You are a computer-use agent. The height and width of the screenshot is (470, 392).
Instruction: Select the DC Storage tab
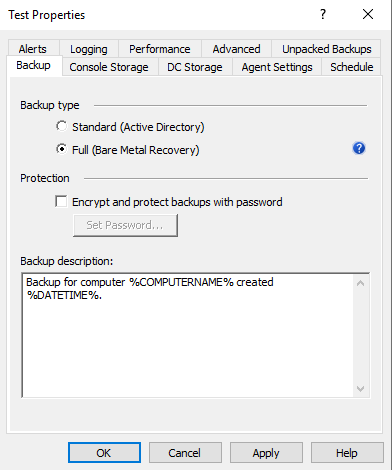pos(195,67)
